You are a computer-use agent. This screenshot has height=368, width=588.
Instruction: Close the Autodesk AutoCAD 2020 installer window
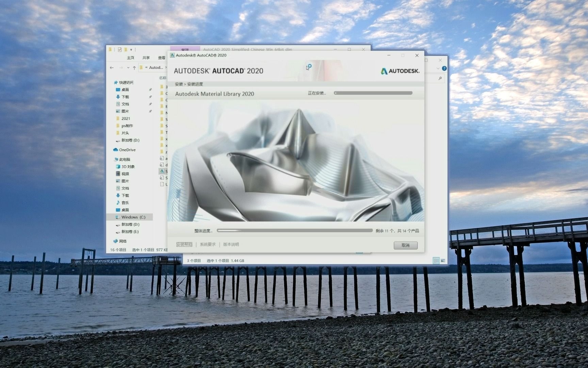pyautogui.click(x=417, y=55)
